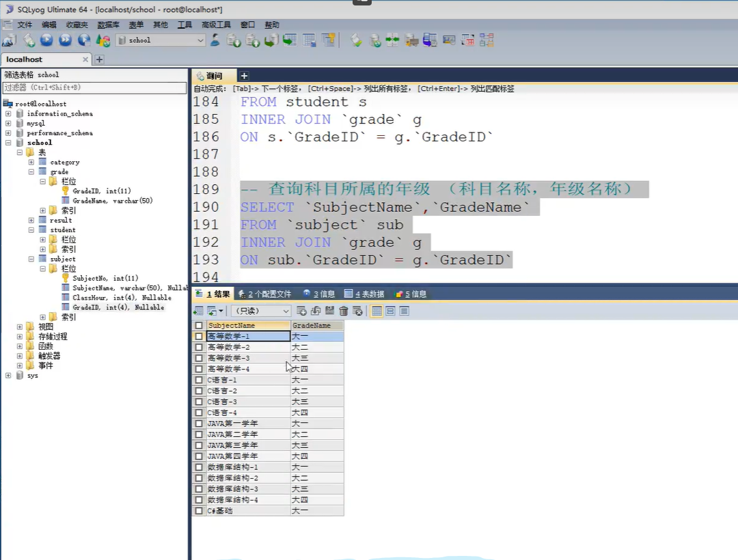Click the new connection icon
Viewport: 738px width, 560px height.
click(x=10, y=40)
